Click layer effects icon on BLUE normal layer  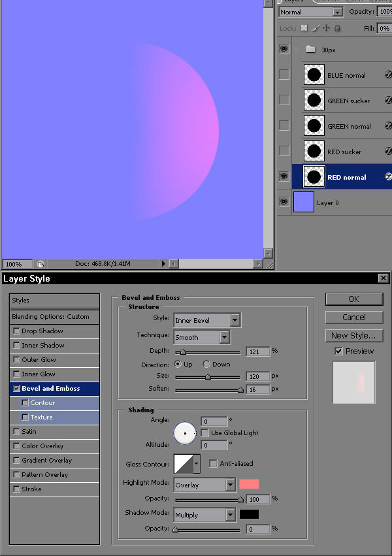(x=389, y=75)
